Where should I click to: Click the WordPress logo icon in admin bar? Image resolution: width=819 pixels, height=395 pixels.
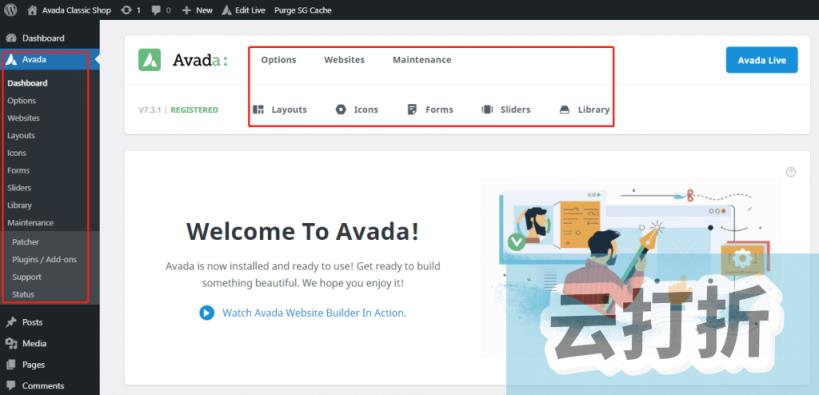click(10, 10)
